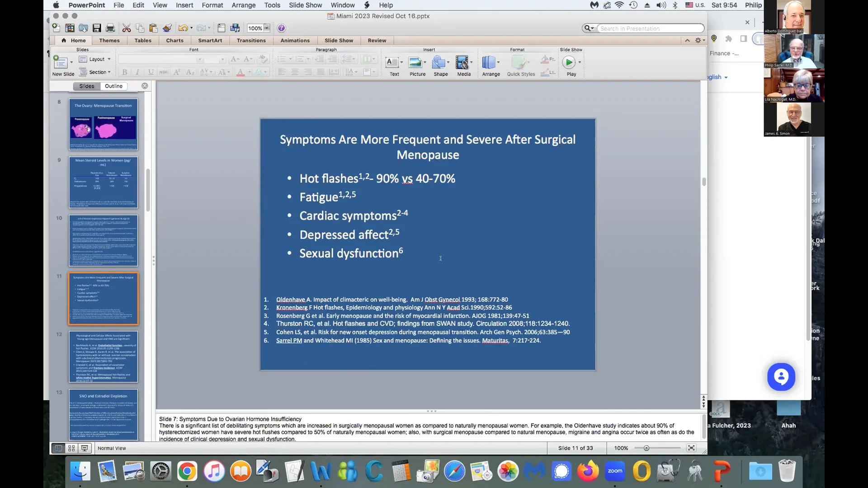Open the Media Browser icon in toolbar
The image size is (868, 488).
[x=235, y=28]
